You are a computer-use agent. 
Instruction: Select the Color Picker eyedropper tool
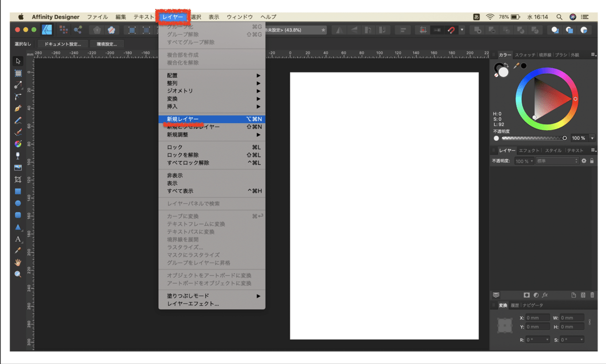(x=18, y=250)
